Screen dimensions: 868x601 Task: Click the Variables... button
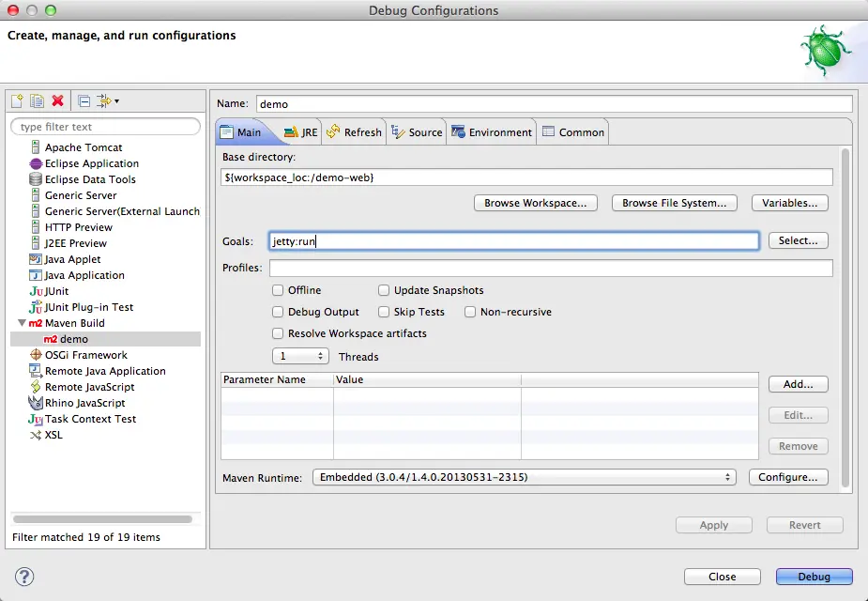click(x=790, y=203)
